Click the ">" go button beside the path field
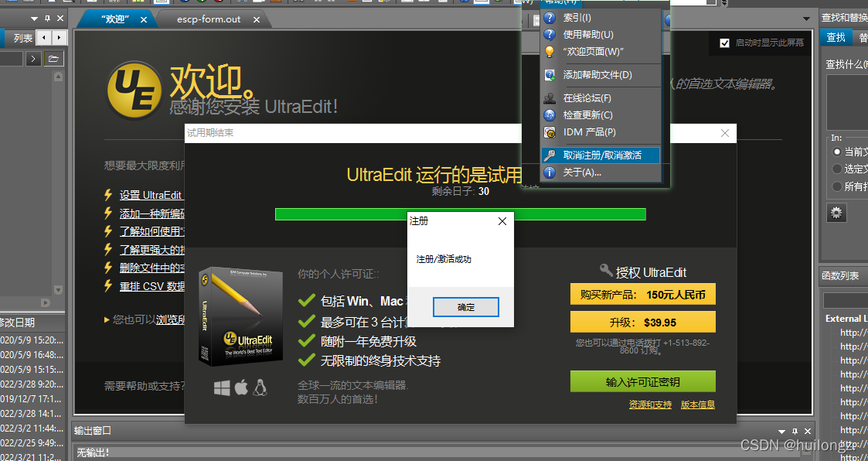The height and width of the screenshot is (461, 868). (x=33, y=59)
